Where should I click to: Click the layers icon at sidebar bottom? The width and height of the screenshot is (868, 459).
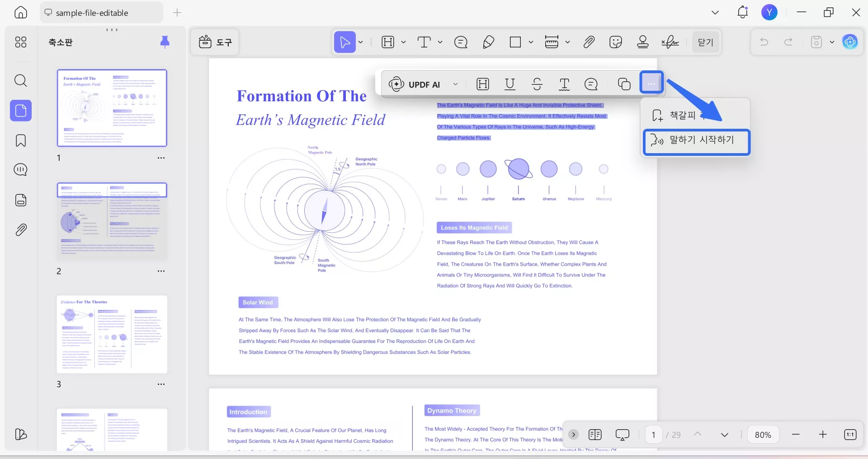tap(21, 435)
